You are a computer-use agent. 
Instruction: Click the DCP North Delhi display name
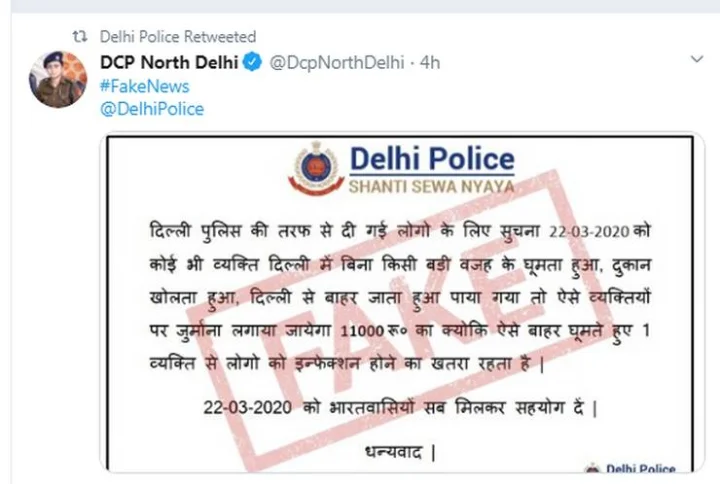click(169, 62)
